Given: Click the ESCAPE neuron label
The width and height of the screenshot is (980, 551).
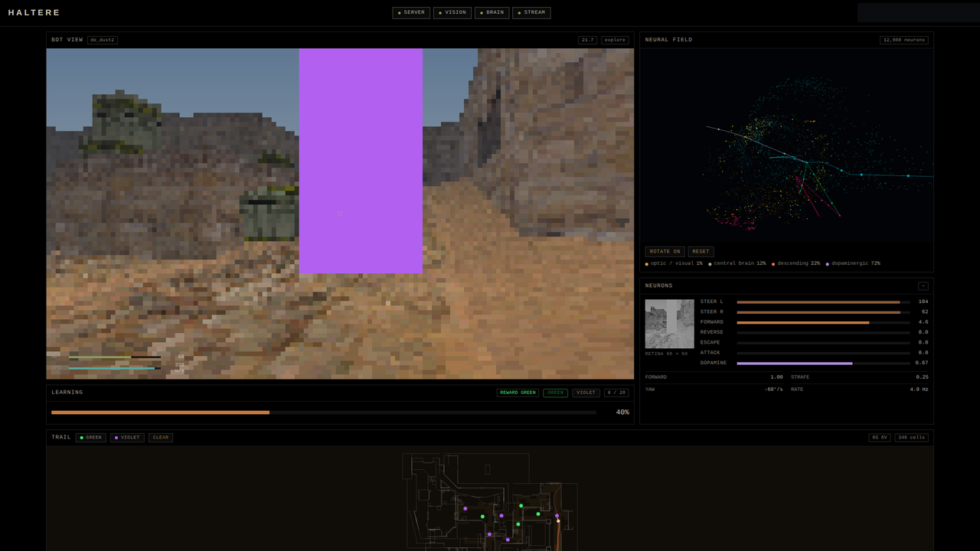Looking at the screenshot, I should point(710,342).
